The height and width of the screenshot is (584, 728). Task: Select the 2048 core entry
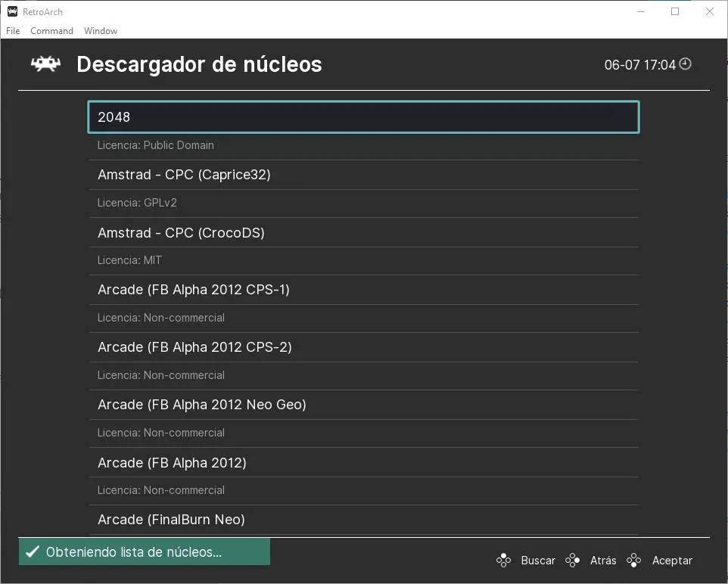click(x=363, y=117)
